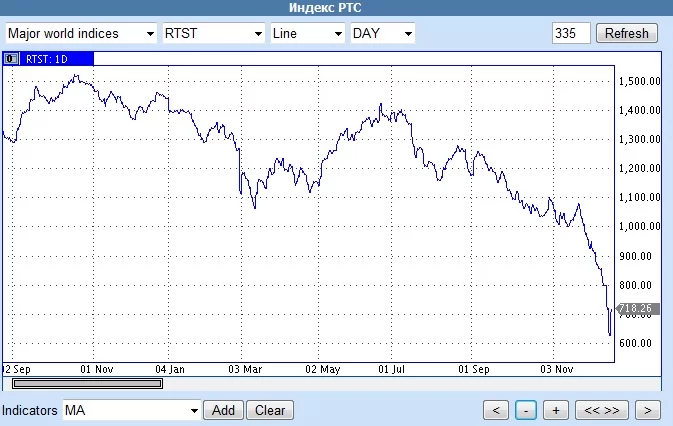The width and height of the screenshot is (673, 426).
Task: Open the DAY interval dropdown
Action: (382, 33)
